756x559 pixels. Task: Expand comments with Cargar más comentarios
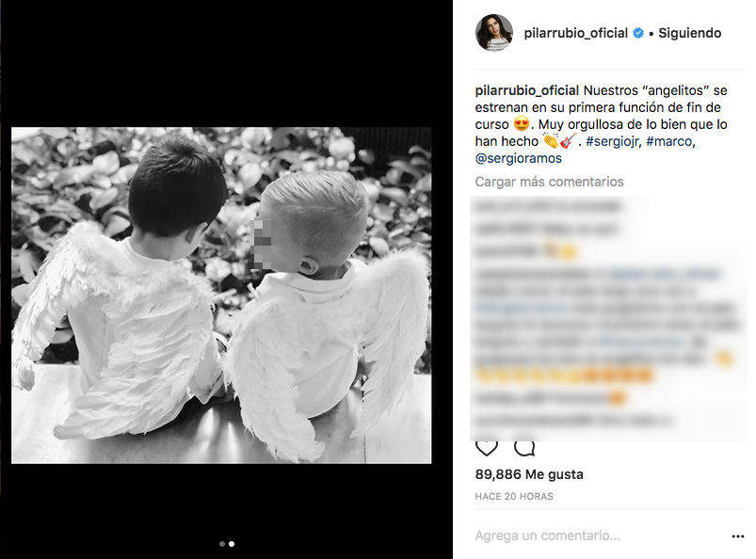(x=549, y=182)
